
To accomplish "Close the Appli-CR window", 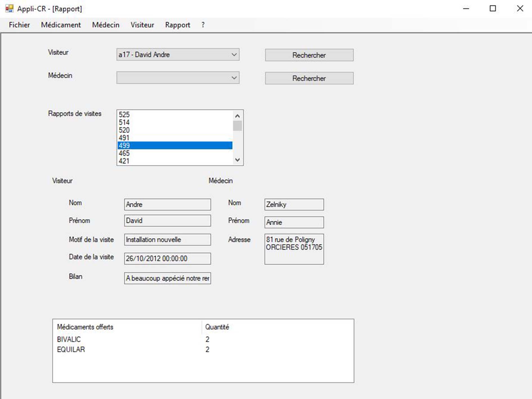I will 520,8.
